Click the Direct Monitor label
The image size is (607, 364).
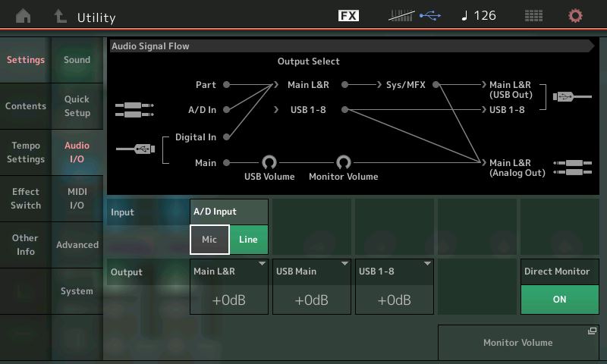click(x=557, y=271)
